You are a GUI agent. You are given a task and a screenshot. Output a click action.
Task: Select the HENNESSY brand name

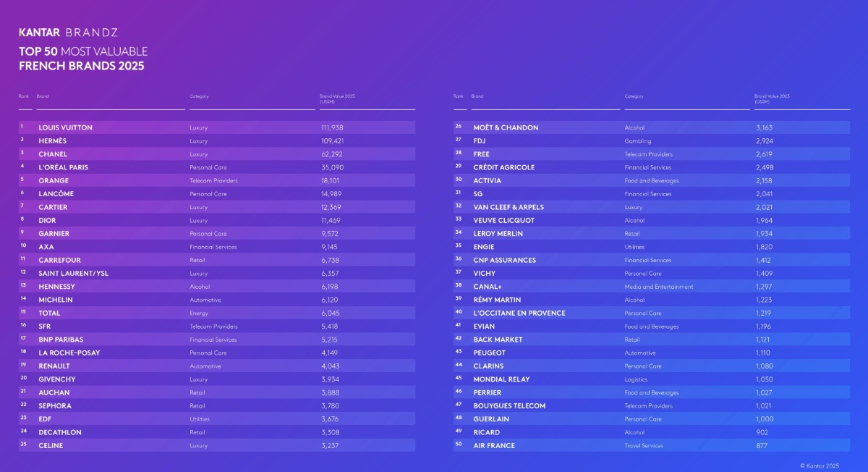(x=56, y=287)
